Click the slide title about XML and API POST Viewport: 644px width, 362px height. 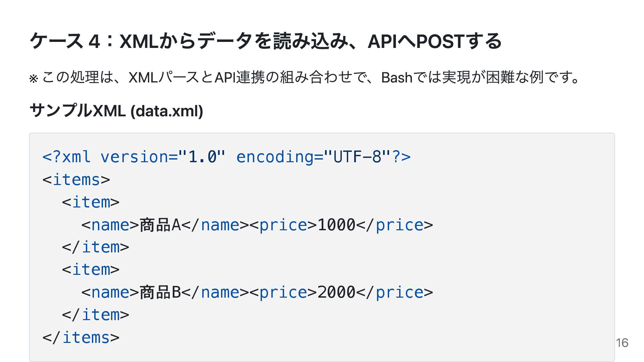coord(265,41)
